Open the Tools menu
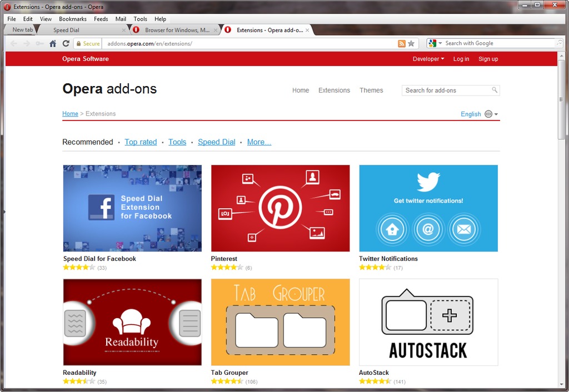The height and width of the screenshot is (392, 569). click(x=141, y=19)
